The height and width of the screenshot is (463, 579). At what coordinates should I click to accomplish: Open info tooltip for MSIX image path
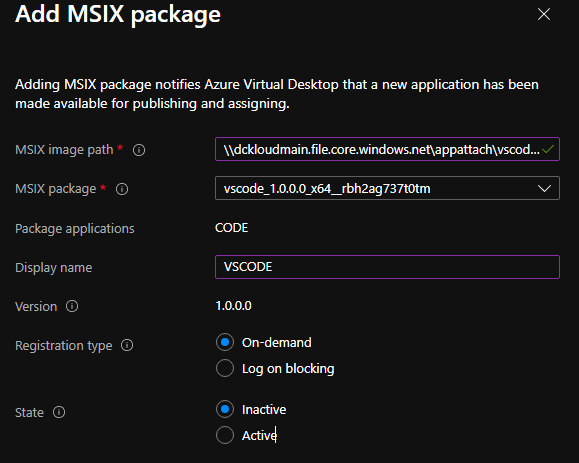pos(139,150)
